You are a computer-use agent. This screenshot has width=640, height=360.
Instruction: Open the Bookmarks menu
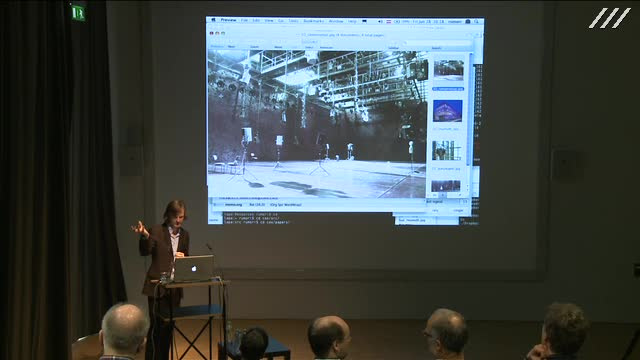click(x=313, y=20)
